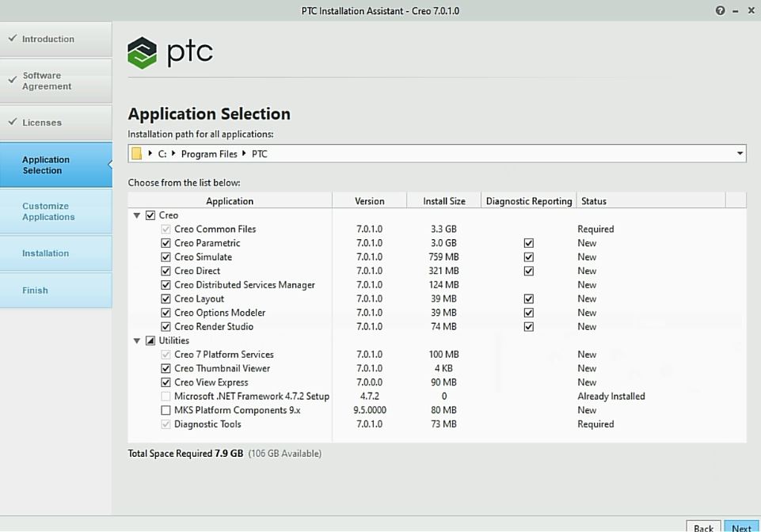Go to the Licenses step
This screenshot has width=761, height=532.
(x=55, y=123)
